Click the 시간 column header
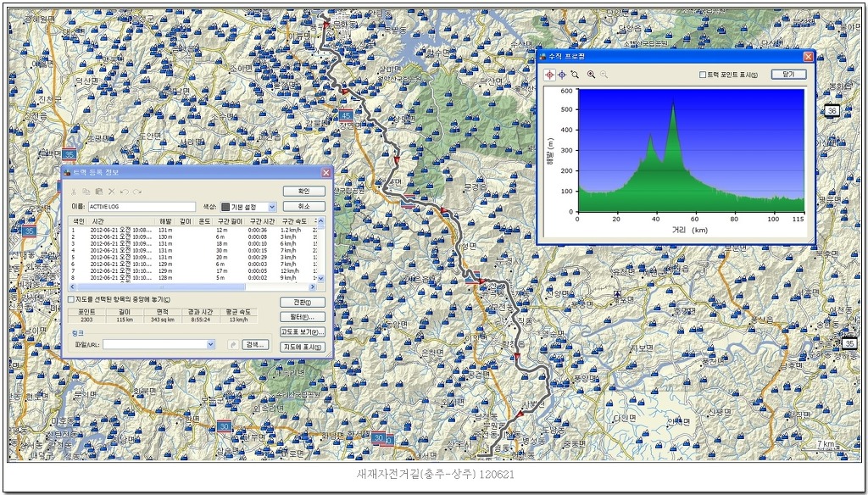The width and height of the screenshot is (868, 495). tap(120, 221)
